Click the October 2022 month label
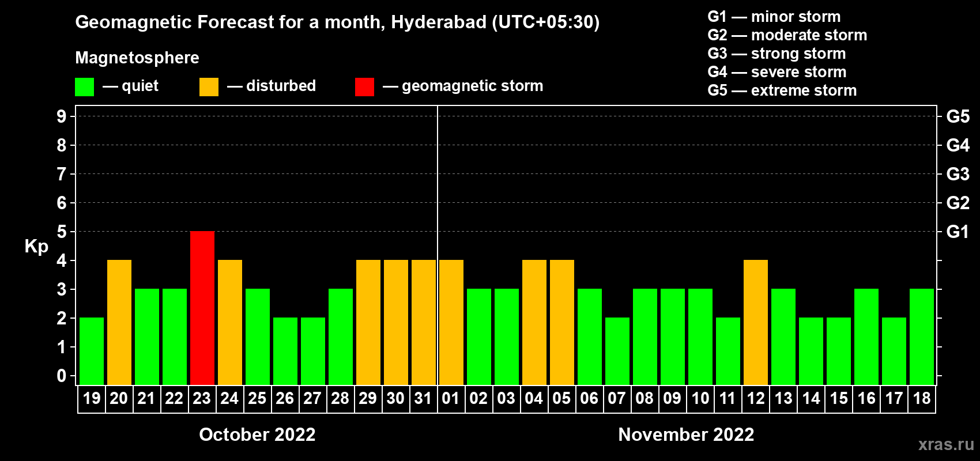This screenshot has width=980, height=461. [x=257, y=434]
